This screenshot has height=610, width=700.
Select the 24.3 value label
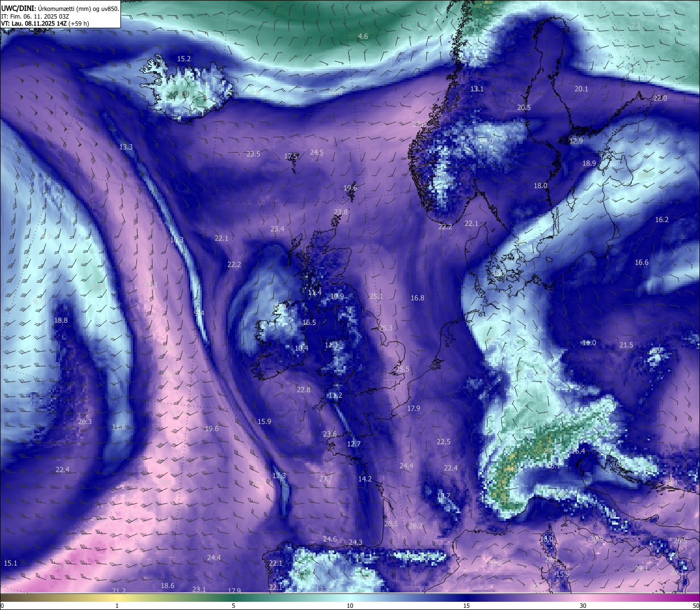click(355, 542)
